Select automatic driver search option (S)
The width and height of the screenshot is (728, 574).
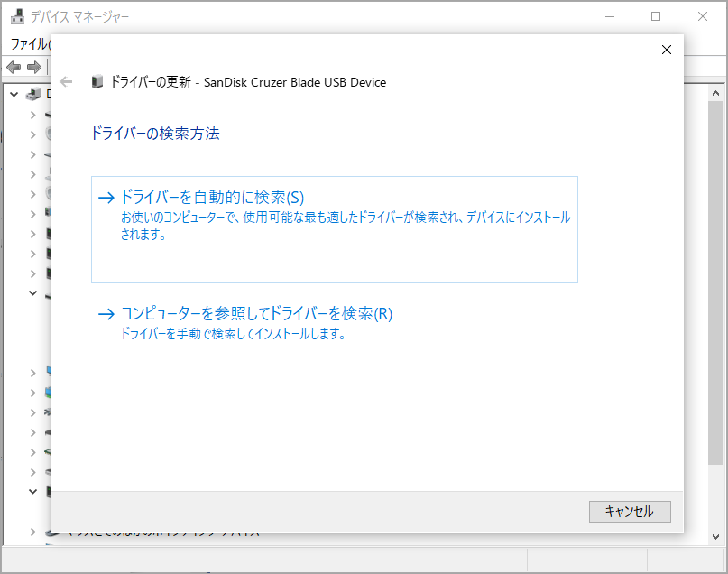click(335, 229)
